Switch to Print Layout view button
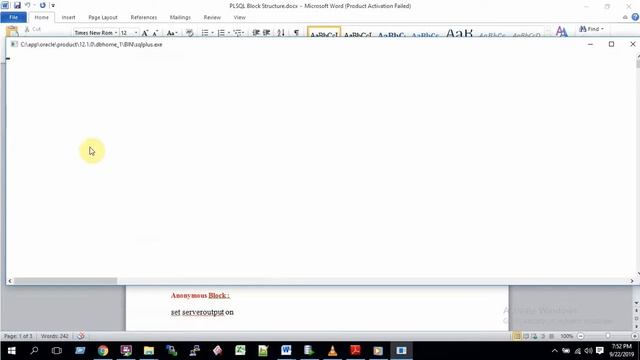The height and width of the screenshot is (360, 640). tap(517, 336)
